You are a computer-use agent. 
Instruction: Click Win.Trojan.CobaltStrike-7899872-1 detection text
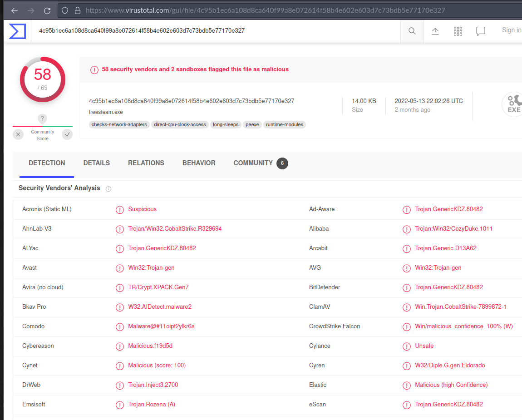click(x=460, y=307)
